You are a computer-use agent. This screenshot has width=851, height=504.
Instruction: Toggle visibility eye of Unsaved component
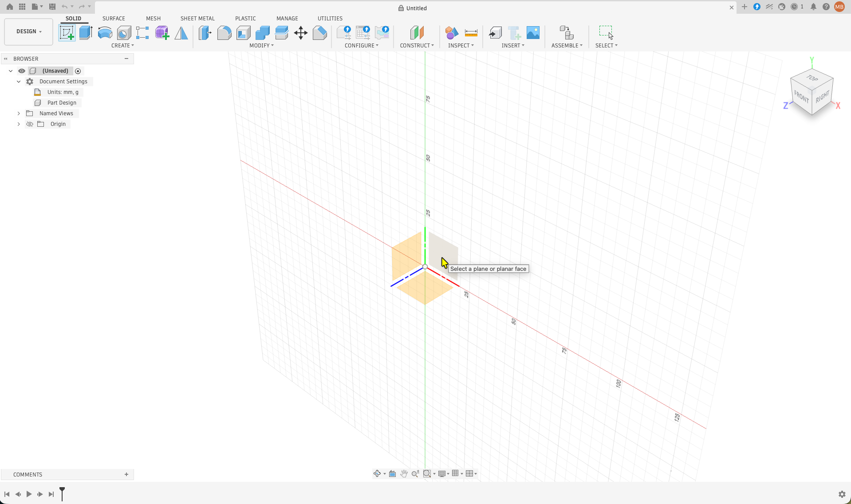pos(22,71)
